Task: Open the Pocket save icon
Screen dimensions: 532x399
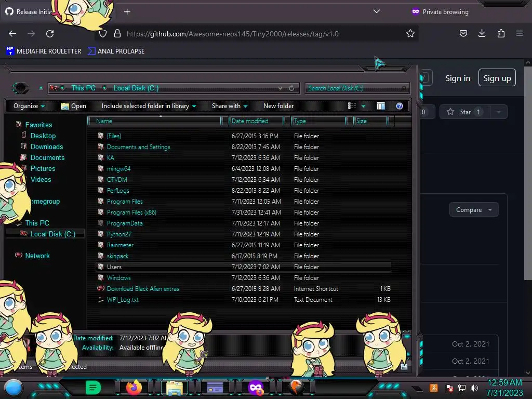Action: pyautogui.click(x=463, y=33)
